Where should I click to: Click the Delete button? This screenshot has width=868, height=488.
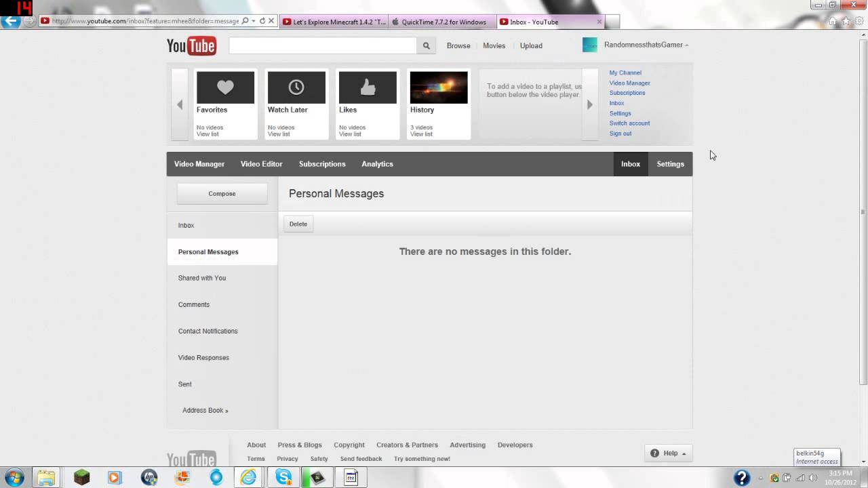(x=298, y=224)
